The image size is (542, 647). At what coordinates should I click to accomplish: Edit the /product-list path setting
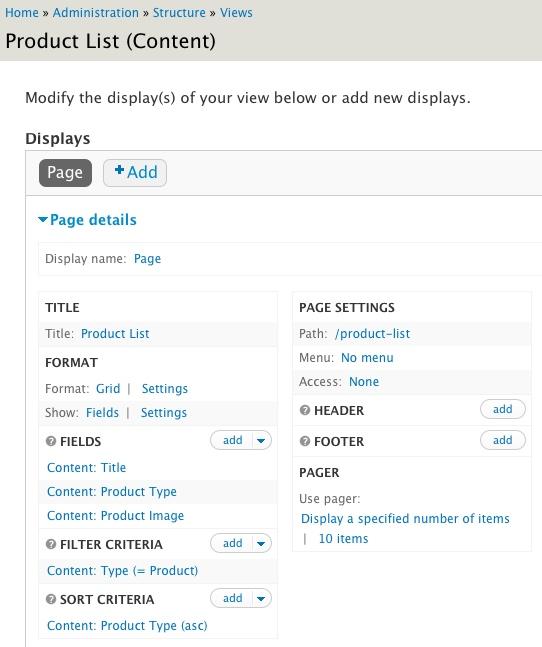[x=372, y=333]
